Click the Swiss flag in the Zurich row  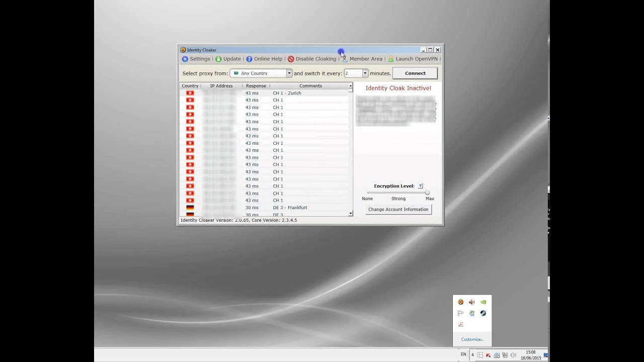190,93
